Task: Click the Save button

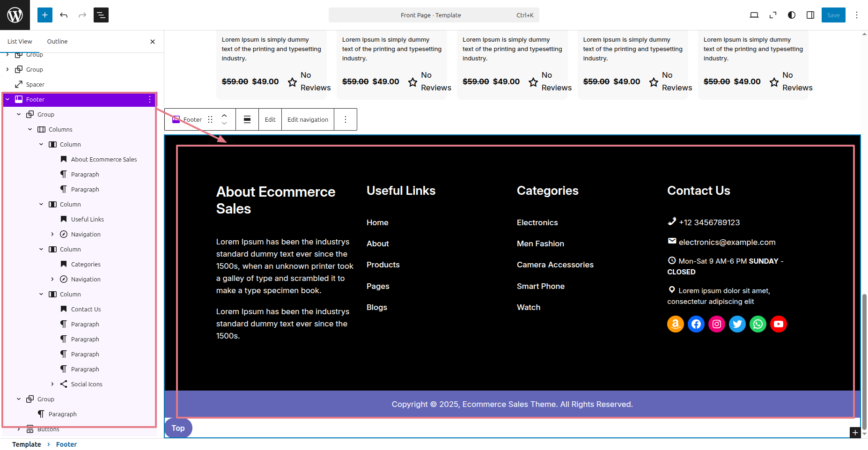Action: 833,15
